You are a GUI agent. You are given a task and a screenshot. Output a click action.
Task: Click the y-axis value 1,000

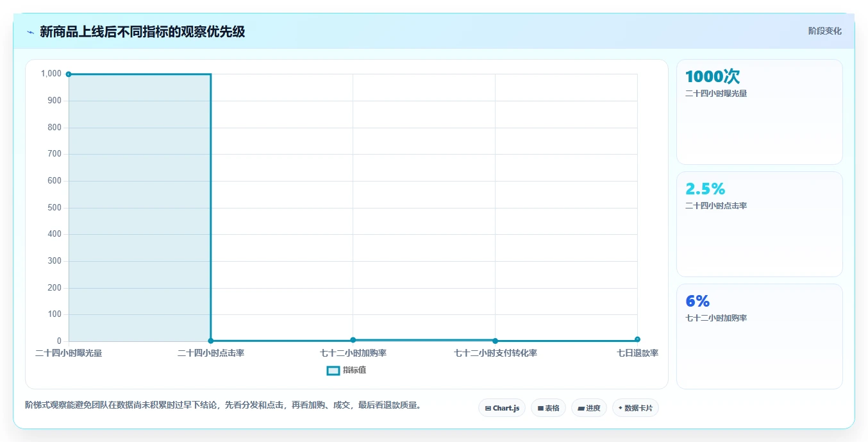click(x=51, y=74)
